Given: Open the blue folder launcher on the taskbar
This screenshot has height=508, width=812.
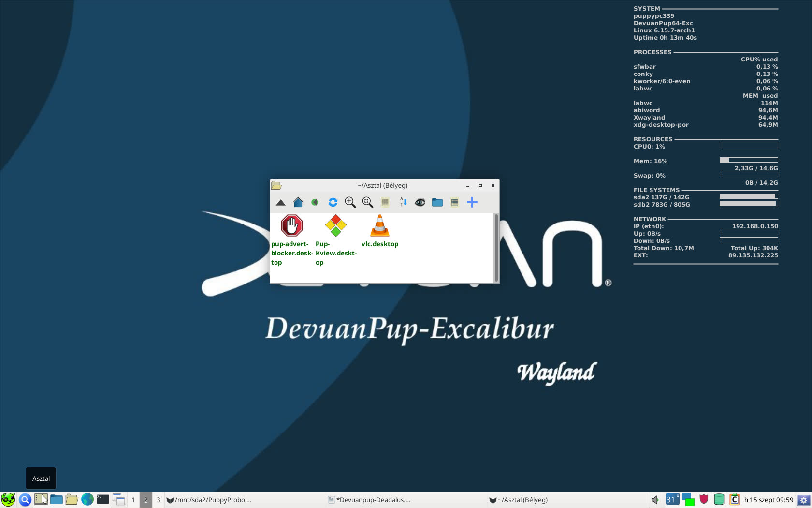Looking at the screenshot, I should 57,500.
